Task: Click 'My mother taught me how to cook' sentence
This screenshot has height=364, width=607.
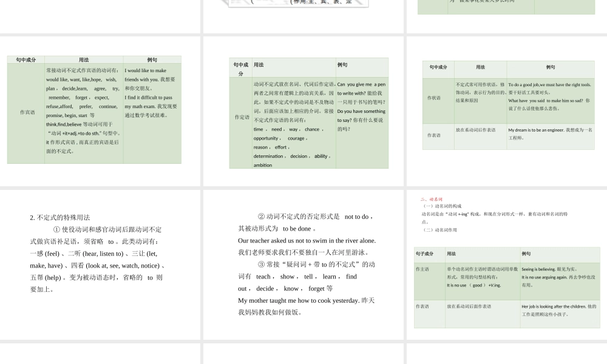Action: (299, 300)
